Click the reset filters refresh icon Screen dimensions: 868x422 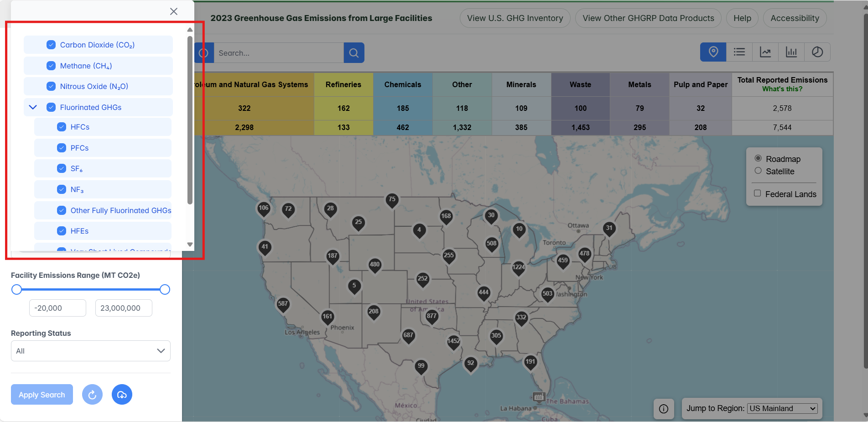tap(92, 394)
